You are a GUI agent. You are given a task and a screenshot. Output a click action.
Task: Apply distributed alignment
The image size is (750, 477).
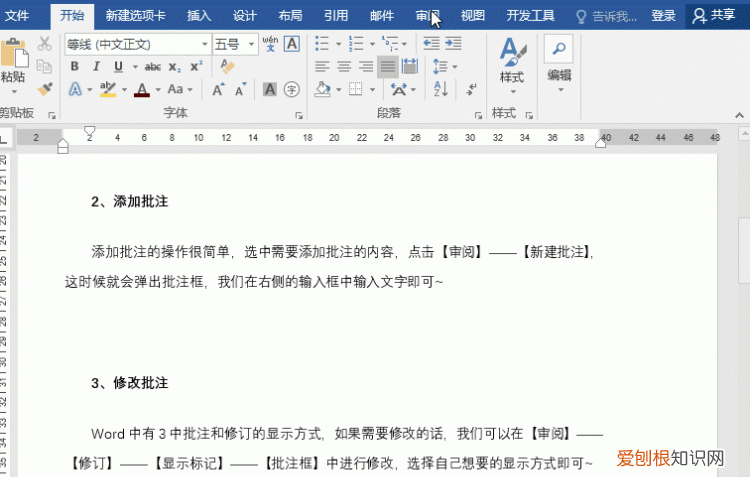coord(410,67)
